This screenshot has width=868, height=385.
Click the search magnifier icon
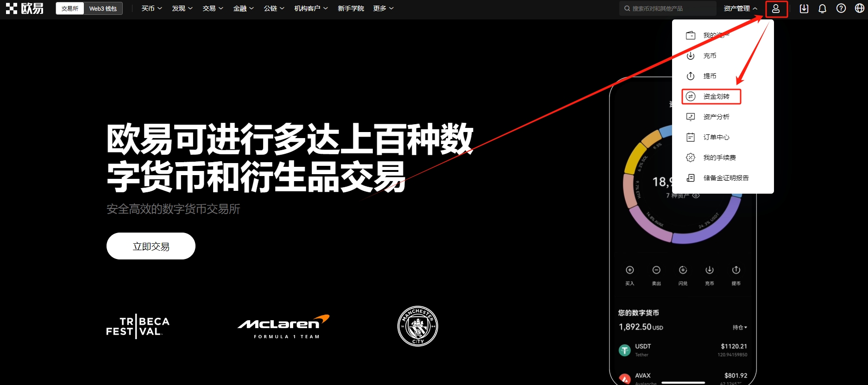tap(627, 8)
